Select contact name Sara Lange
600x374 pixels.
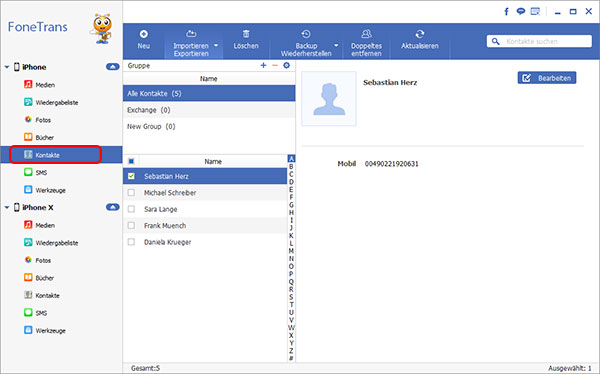[x=160, y=209]
